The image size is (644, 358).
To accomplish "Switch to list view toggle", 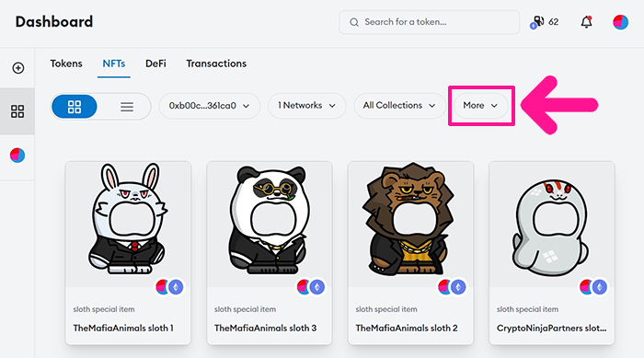I will [127, 107].
